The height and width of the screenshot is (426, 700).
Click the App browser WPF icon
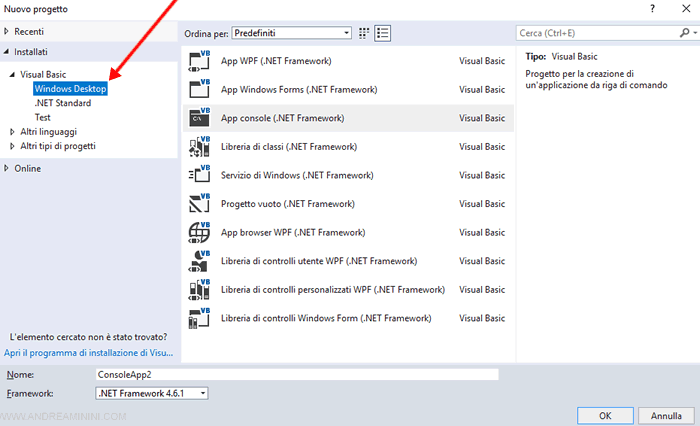pyautogui.click(x=197, y=233)
